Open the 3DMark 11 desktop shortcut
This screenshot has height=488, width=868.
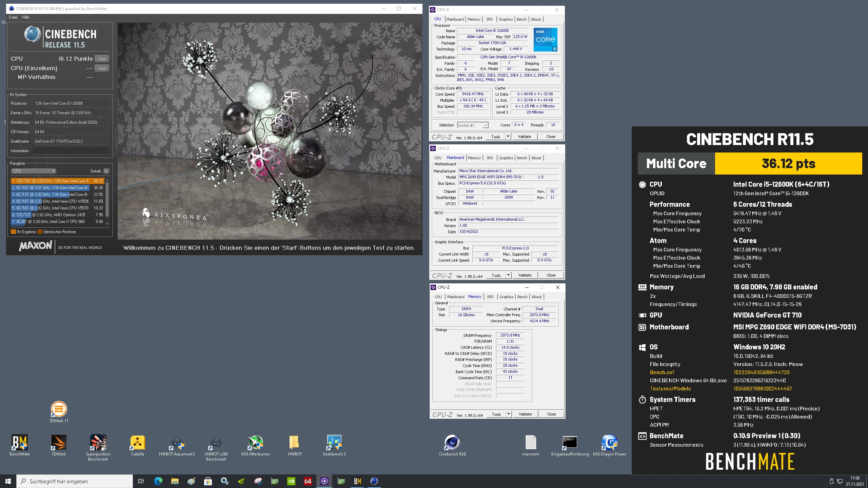pyautogui.click(x=59, y=412)
